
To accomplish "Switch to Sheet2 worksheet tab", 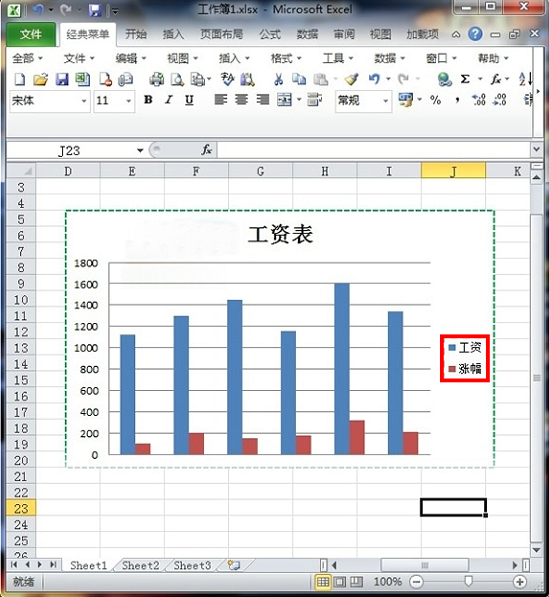I will point(140,565).
